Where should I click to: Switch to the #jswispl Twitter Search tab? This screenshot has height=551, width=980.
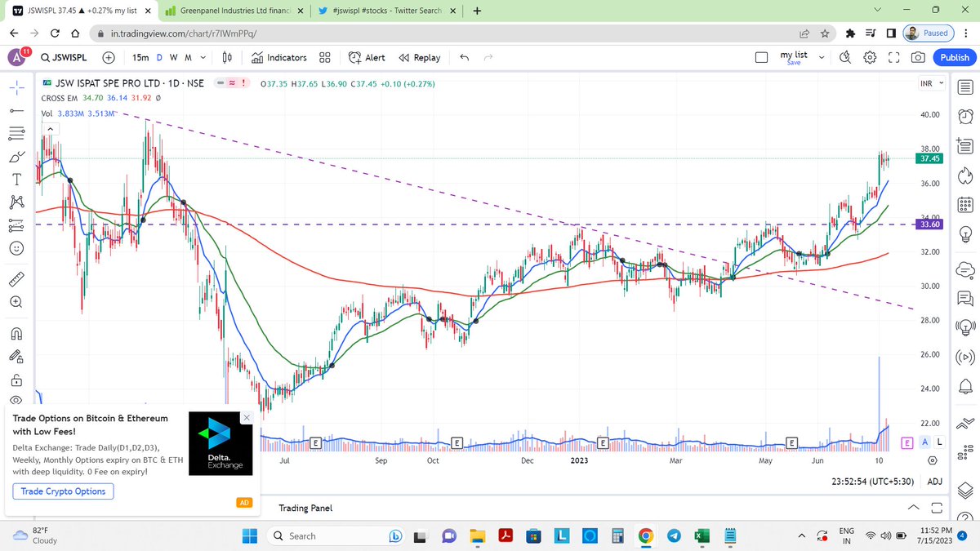384,11
